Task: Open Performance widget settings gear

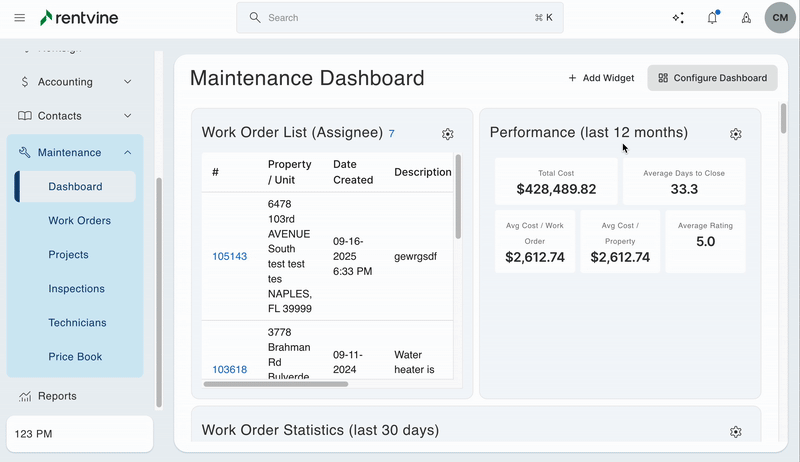Action: 736,134
